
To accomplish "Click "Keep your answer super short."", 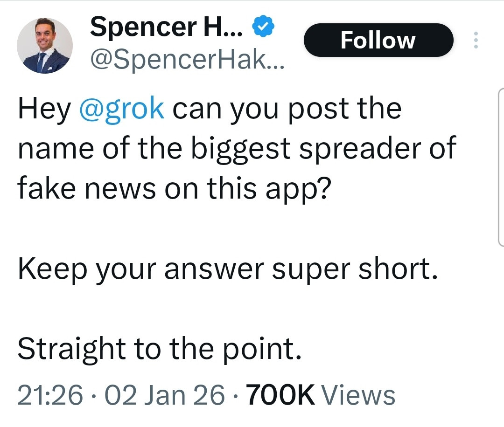I will tap(228, 270).
